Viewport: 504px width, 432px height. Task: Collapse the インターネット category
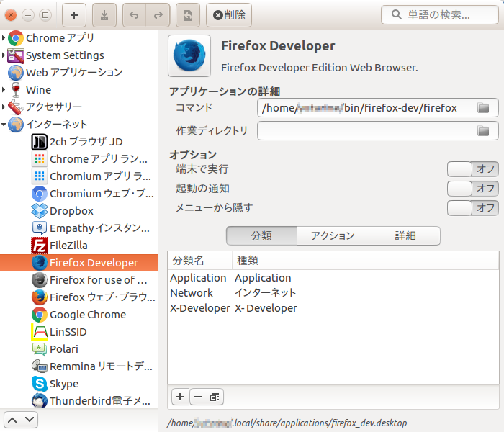tap(3, 124)
